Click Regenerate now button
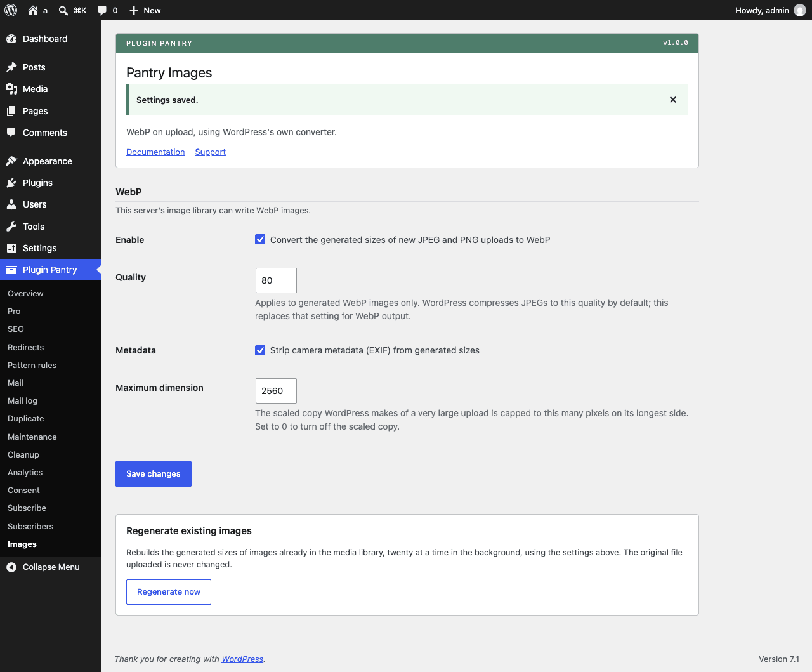Screen dimensions: 812x672 tap(169, 592)
